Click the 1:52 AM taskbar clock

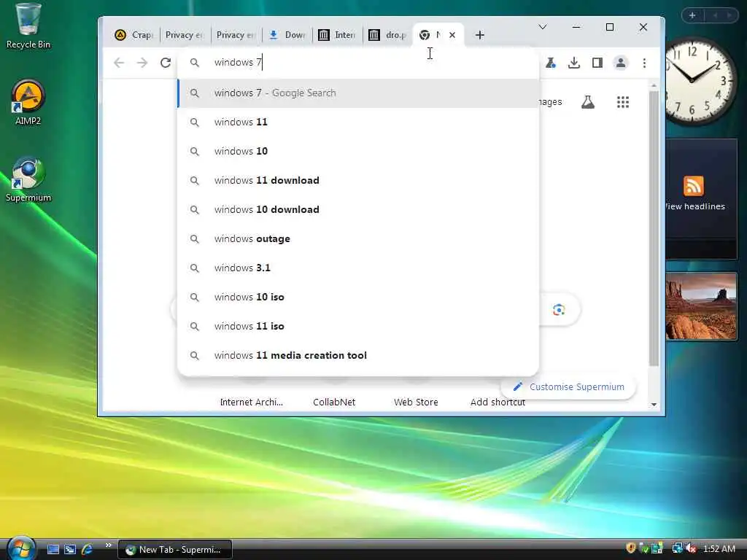(x=719, y=549)
